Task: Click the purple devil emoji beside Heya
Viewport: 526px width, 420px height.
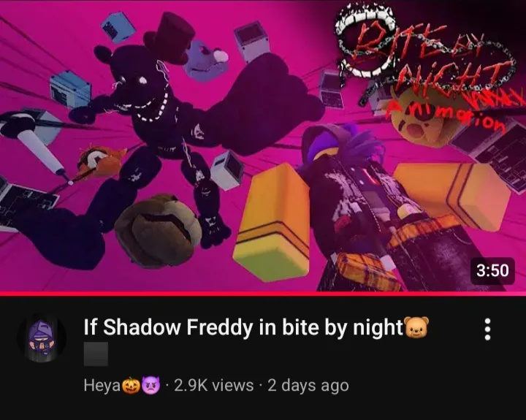Action: point(150,386)
